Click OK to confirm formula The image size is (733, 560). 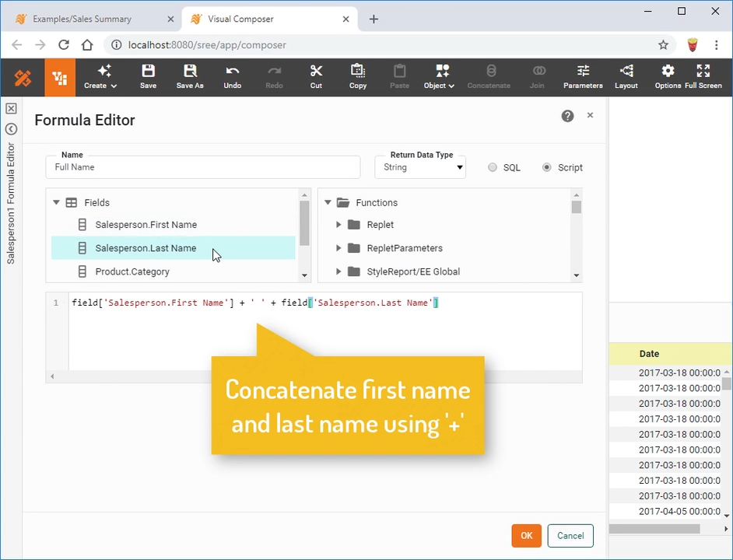(x=526, y=536)
